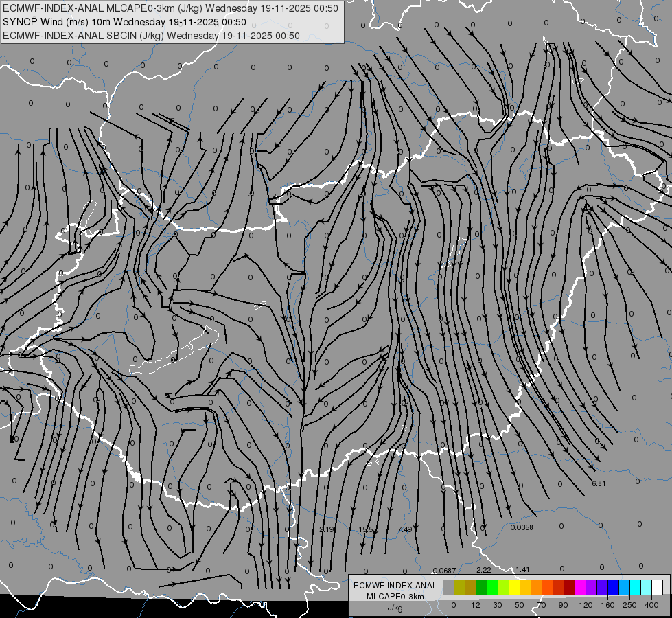Click the legend tick label '70'
Image resolution: width=672 pixels, height=618 pixels.
pos(542,605)
